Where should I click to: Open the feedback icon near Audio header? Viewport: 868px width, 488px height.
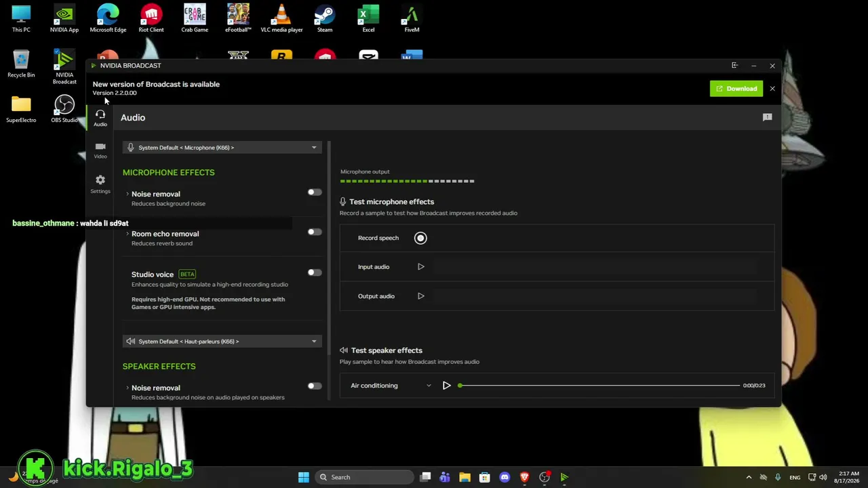click(x=768, y=117)
